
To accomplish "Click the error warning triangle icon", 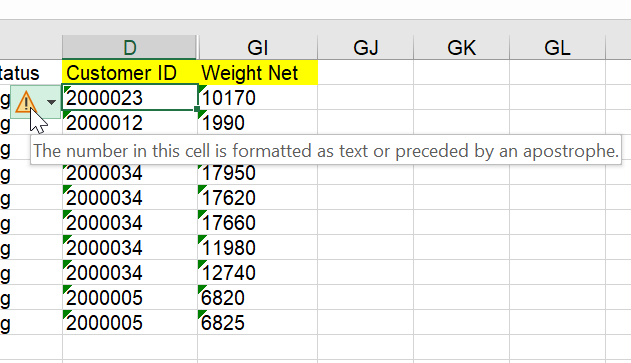I will pos(26,102).
